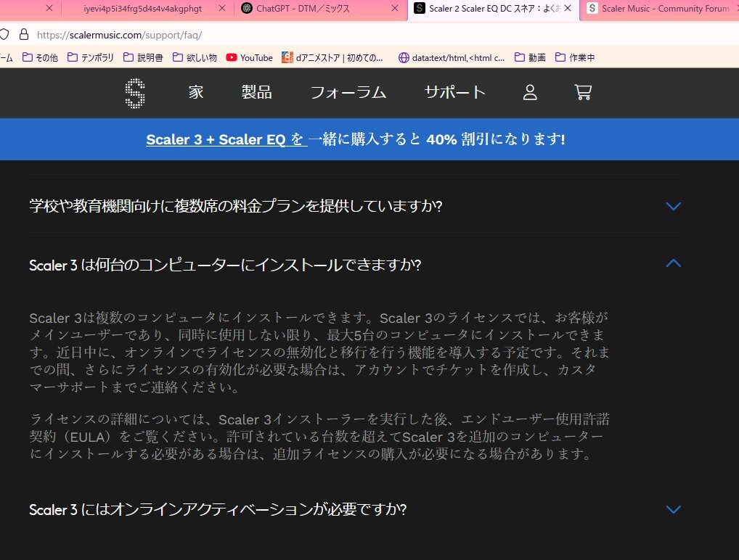Open the 製品 navigation menu
The width and height of the screenshot is (739, 560).
coord(256,92)
